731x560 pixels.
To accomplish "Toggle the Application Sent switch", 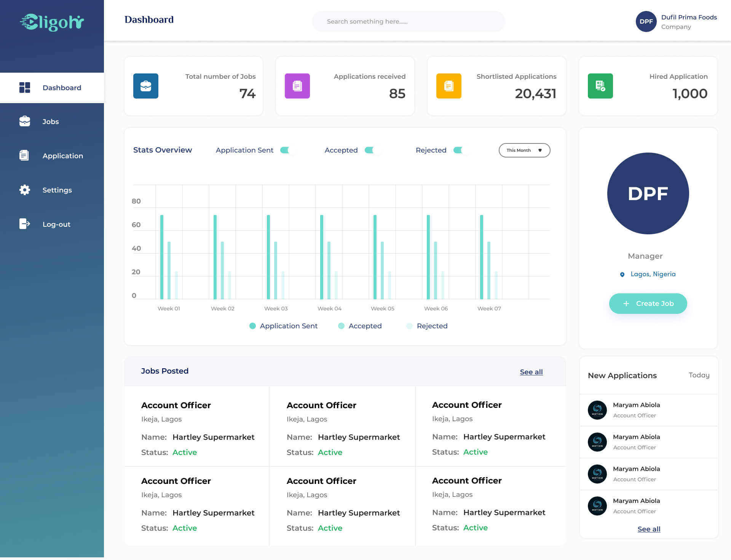I will tap(288, 150).
